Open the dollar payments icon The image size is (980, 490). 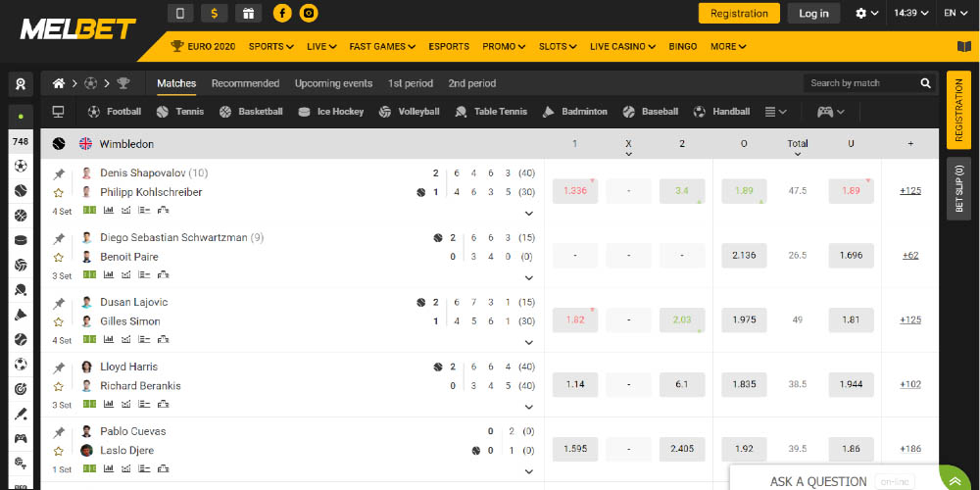(215, 14)
